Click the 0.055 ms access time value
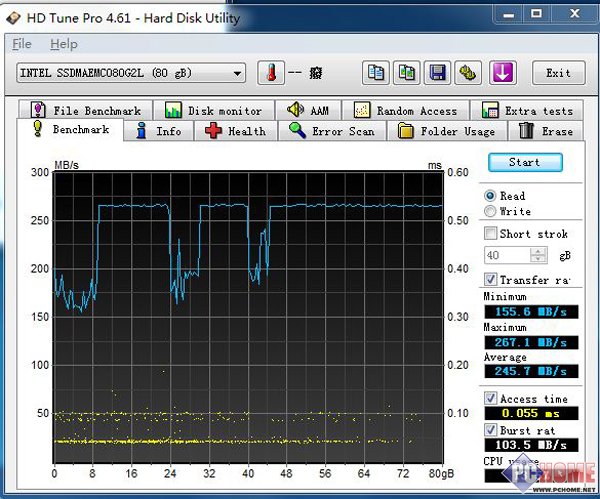 [x=531, y=413]
